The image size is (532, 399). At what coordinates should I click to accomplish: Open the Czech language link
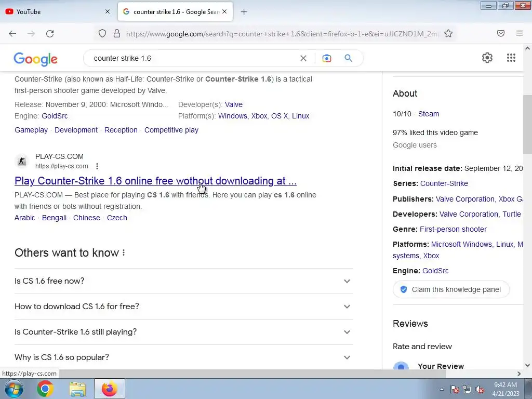pos(117,218)
